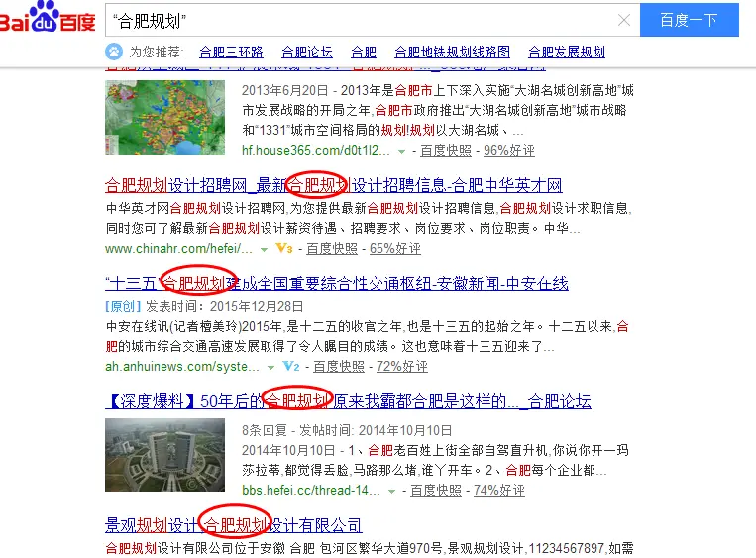Open 合肥规划设计招聘网 中华英才网 result title
This screenshot has height=558, width=756.
pos(333,185)
